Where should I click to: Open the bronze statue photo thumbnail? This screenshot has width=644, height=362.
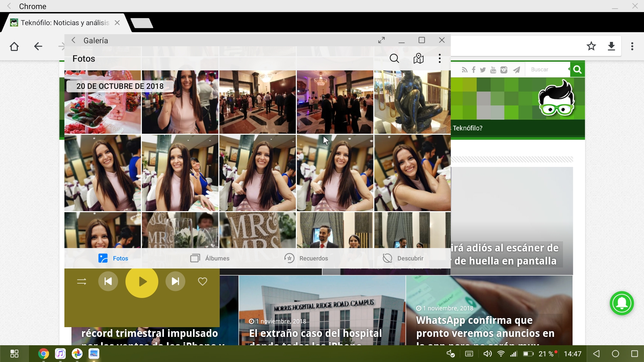(413, 102)
